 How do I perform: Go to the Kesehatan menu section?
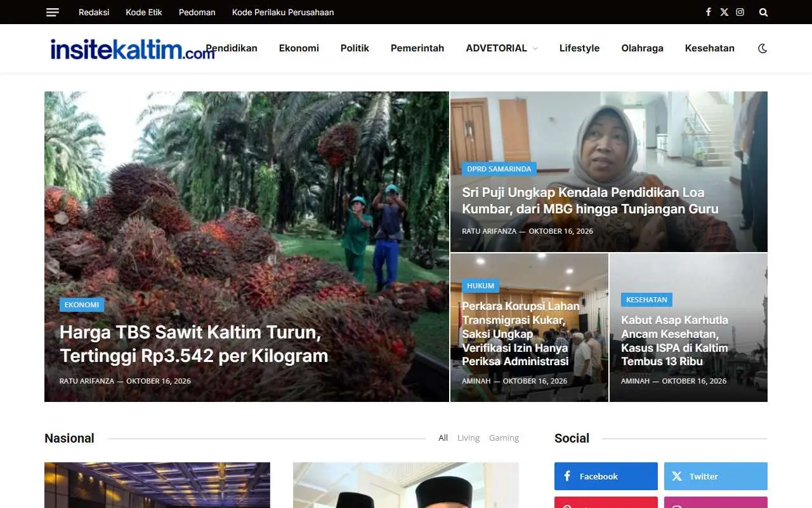pos(710,48)
